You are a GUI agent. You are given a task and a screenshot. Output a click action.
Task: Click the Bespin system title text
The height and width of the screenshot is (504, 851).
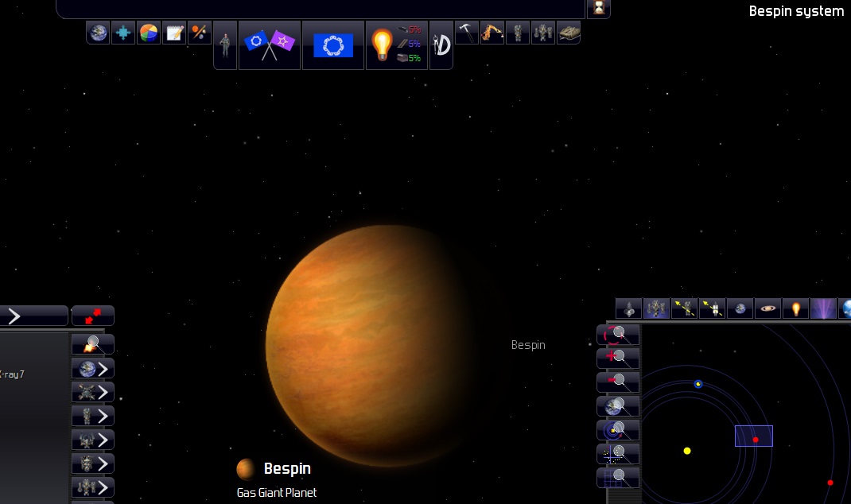pyautogui.click(x=796, y=11)
